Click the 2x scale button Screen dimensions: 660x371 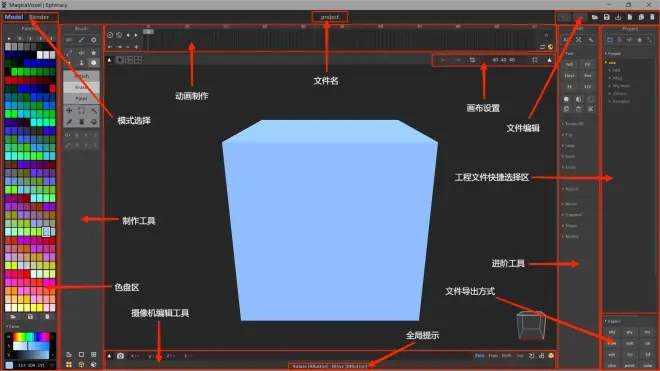pos(569,86)
